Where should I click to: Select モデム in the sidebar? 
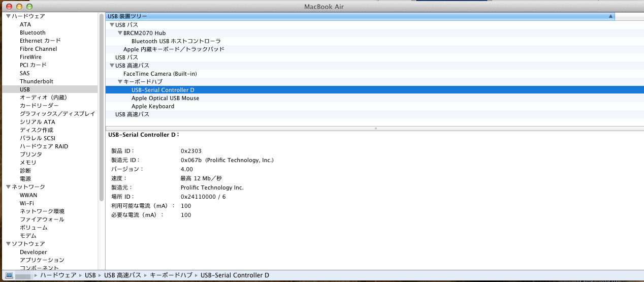(x=28, y=236)
